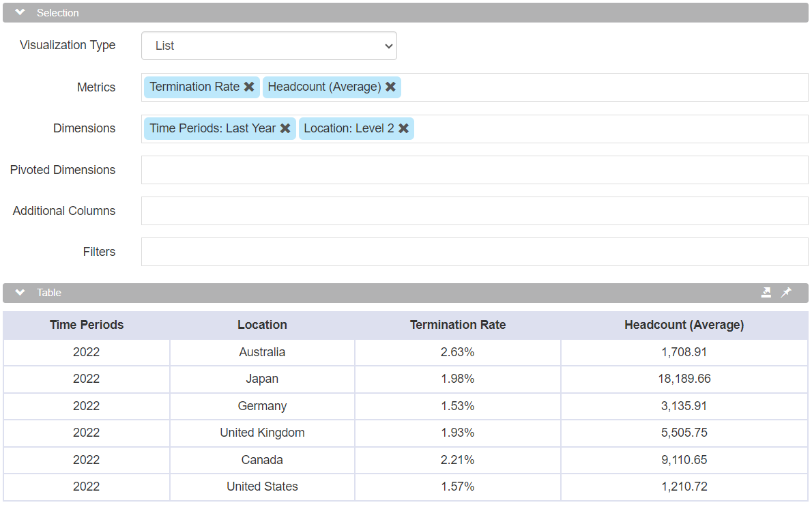Remove the Location: Level 2 dimension
This screenshot has width=812, height=507.
coord(403,128)
